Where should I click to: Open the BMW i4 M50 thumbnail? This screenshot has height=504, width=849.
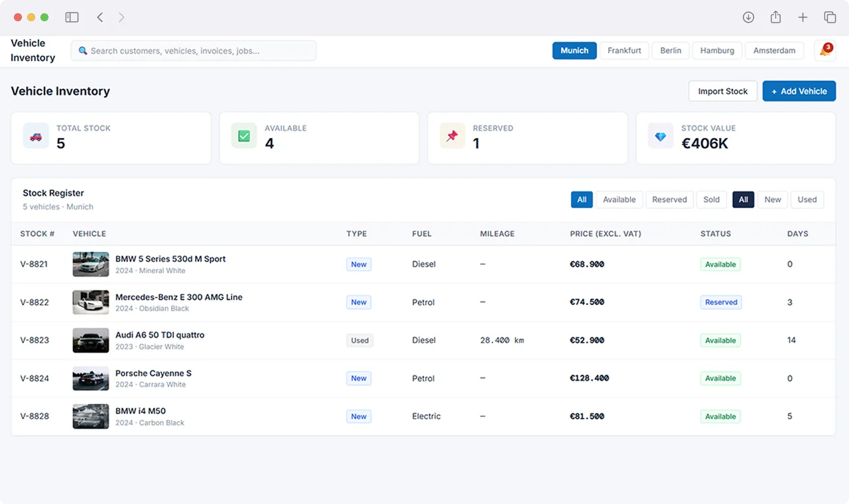click(91, 416)
